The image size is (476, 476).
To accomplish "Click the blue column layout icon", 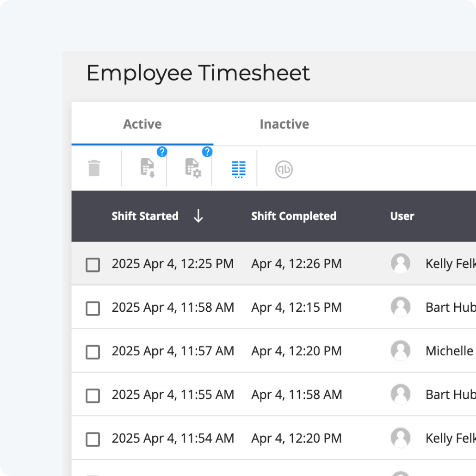I will coord(239,169).
